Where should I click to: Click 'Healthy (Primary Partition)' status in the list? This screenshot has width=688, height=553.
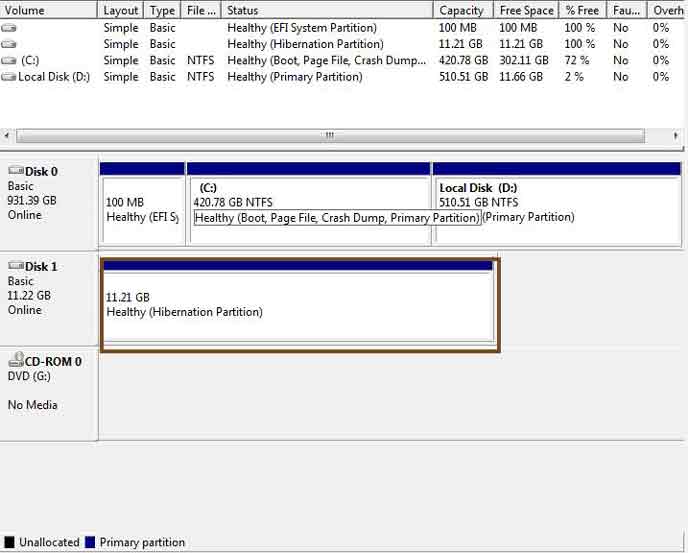click(x=295, y=77)
